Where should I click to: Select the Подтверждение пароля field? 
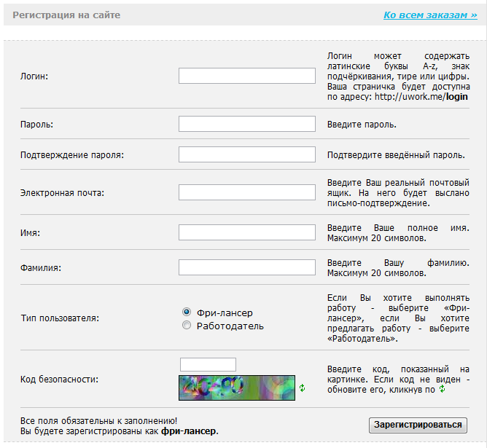(x=246, y=154)
